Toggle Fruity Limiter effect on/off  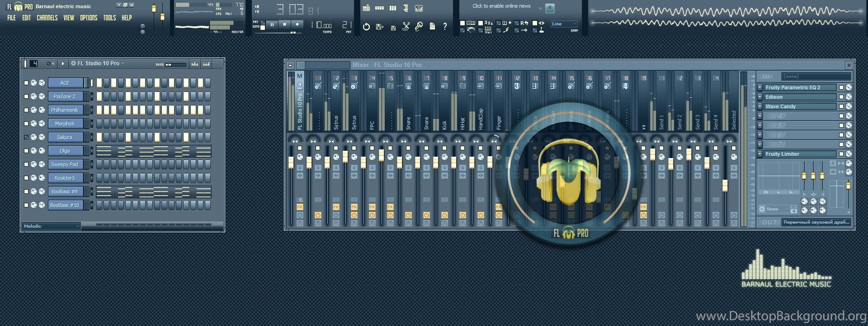(x=841, y=154)
